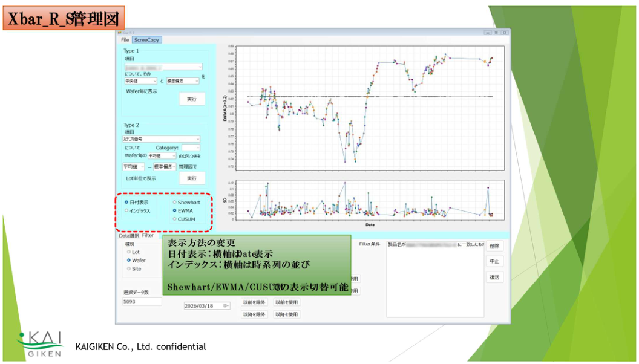Select the 日付表示 radio button
This screenshot has width=639, height=364.
point(126,202)
